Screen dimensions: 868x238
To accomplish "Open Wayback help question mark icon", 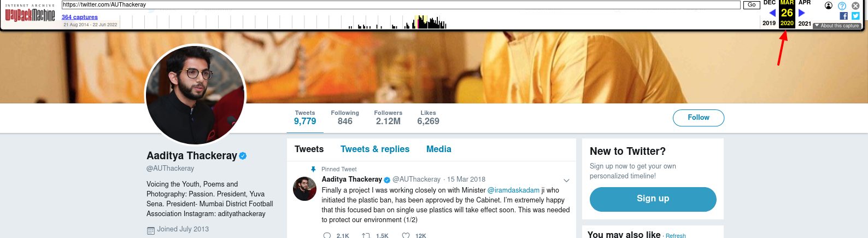I will point(842,5).
